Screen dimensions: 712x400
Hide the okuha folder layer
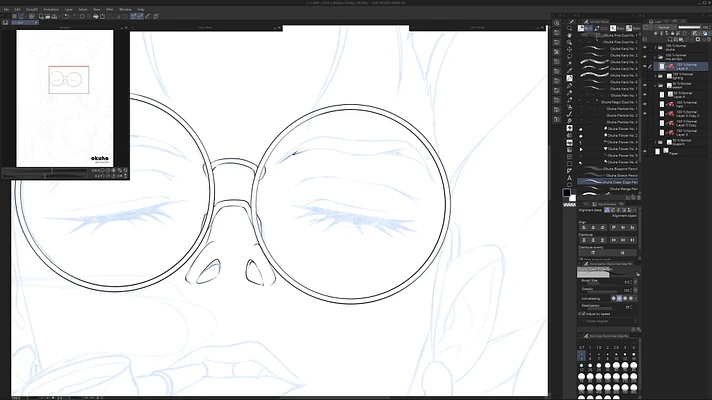click(645, 48)
